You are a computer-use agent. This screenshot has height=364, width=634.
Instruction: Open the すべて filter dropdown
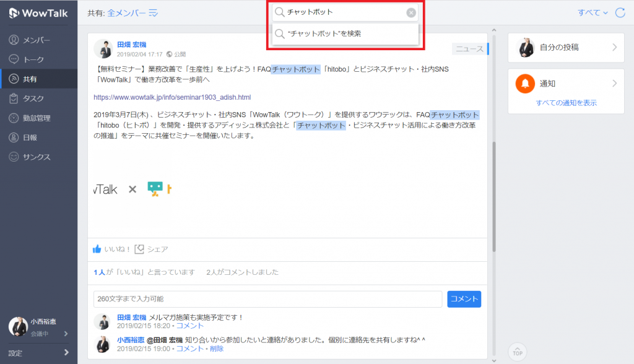pyautogui.click(x=593, y=12)
